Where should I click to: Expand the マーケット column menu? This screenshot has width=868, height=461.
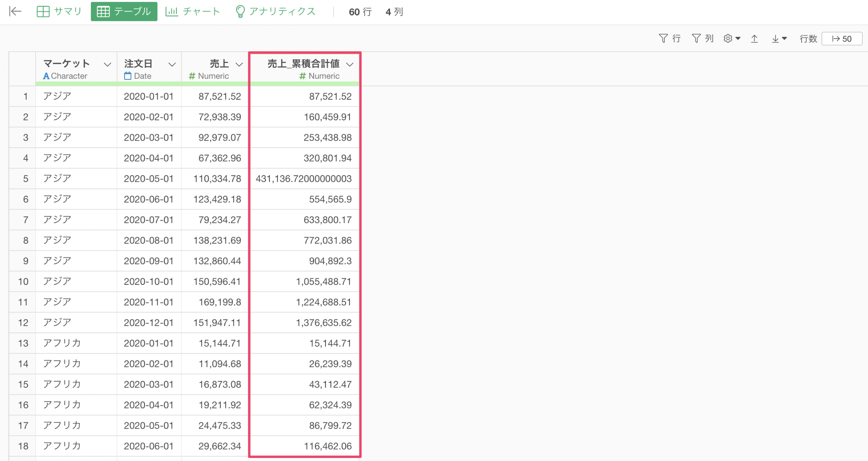coord(107,64)
